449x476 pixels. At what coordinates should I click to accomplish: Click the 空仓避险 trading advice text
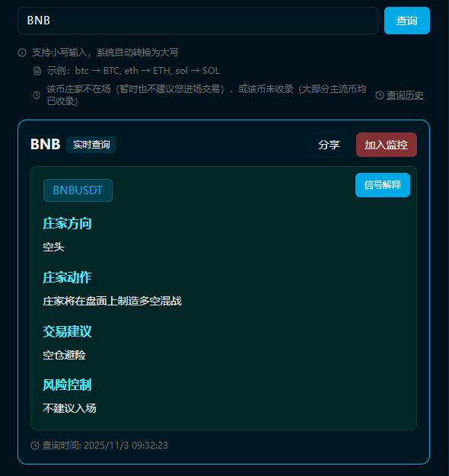[x=65, y=355]
